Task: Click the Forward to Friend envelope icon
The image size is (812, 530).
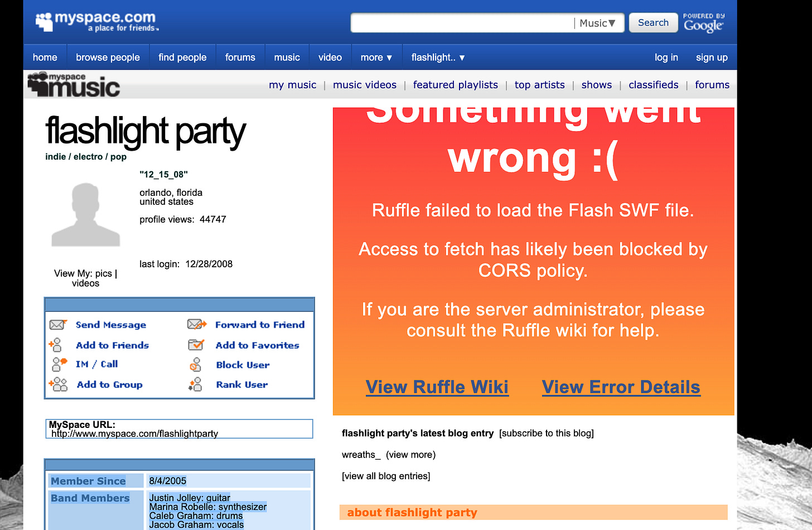Action: coord(197,324)
